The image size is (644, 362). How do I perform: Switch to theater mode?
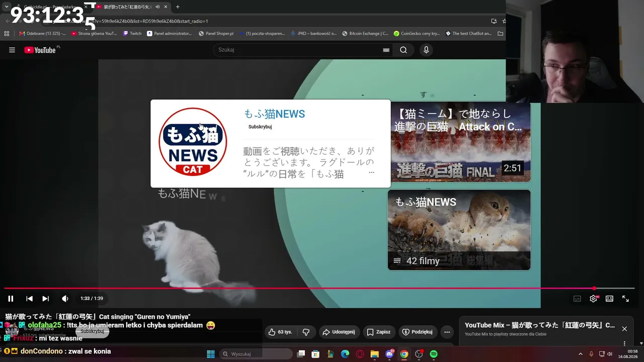click(x=609, y=299)
